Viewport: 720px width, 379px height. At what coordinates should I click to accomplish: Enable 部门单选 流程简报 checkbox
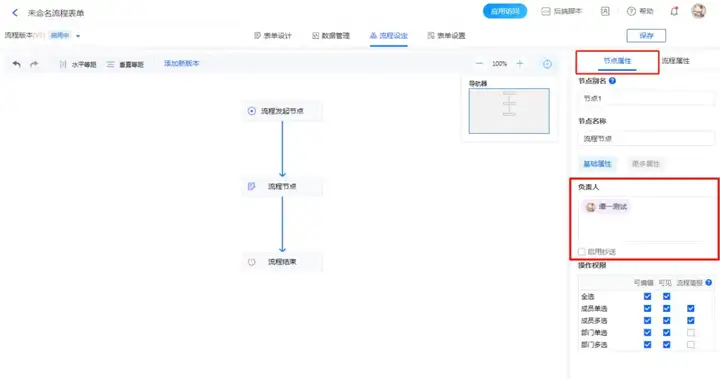(x=691, y=332)
